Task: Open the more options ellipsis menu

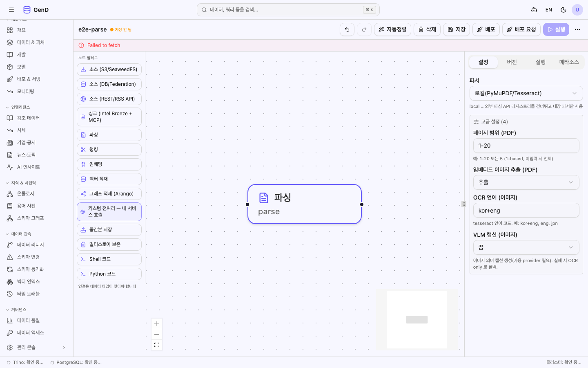Action: point(577,29)
